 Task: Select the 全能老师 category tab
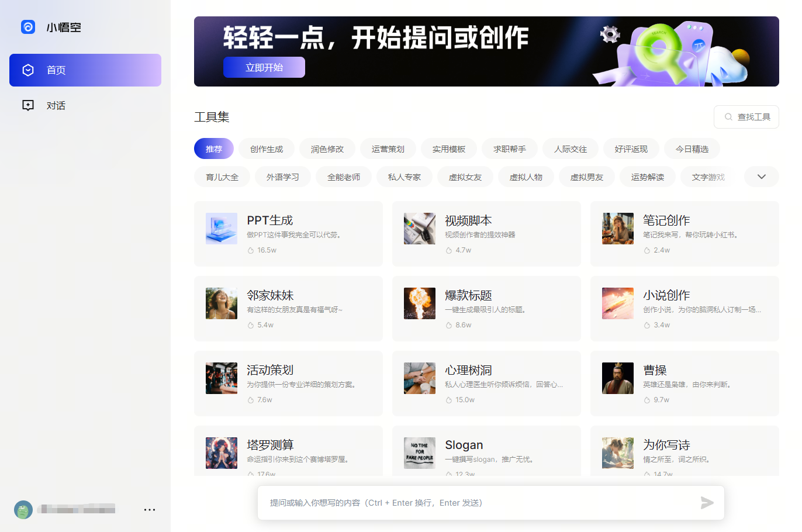(x=344, y=177)
